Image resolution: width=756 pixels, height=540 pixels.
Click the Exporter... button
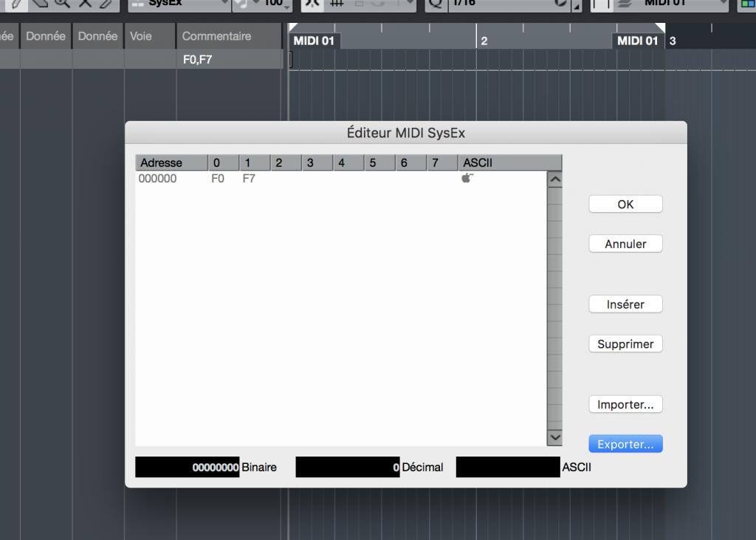[x=625, y=445]
